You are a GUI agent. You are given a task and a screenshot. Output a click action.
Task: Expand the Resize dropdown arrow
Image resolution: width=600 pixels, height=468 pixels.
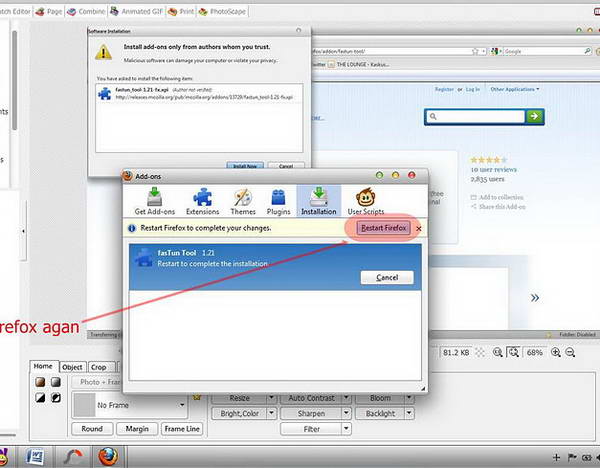pos(271,398)
